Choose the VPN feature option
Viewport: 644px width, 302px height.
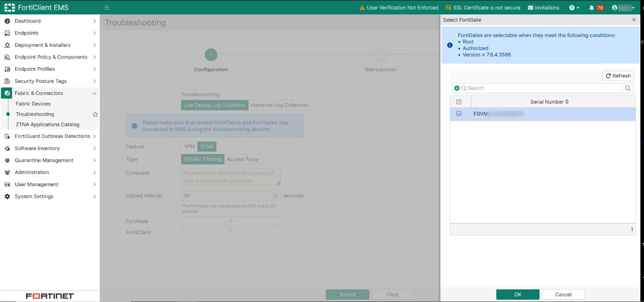coord(189,146)
